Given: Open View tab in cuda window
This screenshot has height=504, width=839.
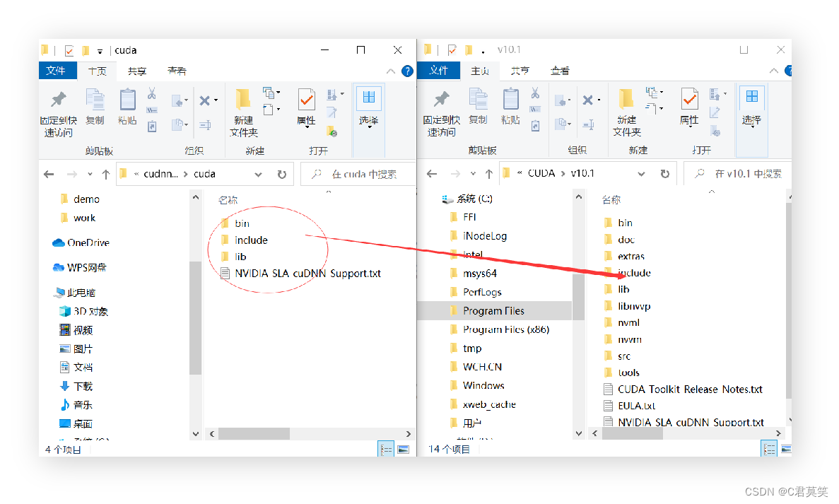Looking at the screenshot, I should (x=177, y=71).
